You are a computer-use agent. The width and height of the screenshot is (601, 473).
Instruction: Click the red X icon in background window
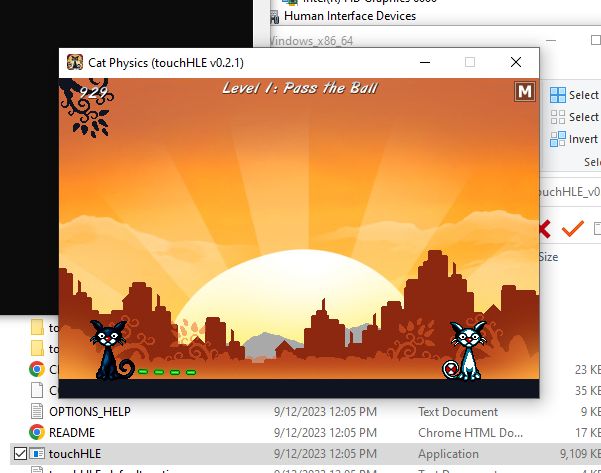pyautogui.click(x=545, y=229)
